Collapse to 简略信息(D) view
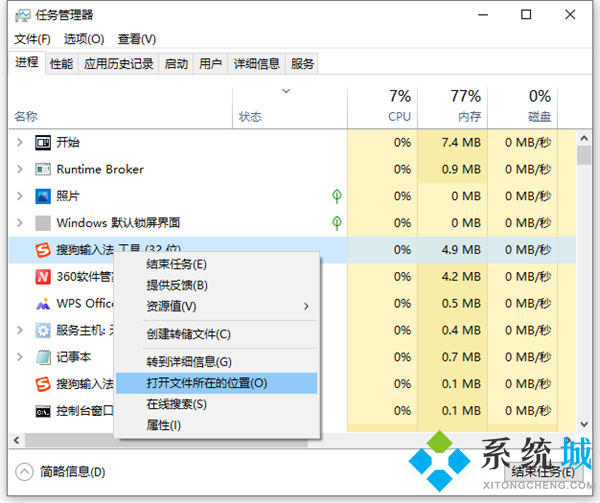This screenshot has height=503, width=600. [x=60, y=472]
